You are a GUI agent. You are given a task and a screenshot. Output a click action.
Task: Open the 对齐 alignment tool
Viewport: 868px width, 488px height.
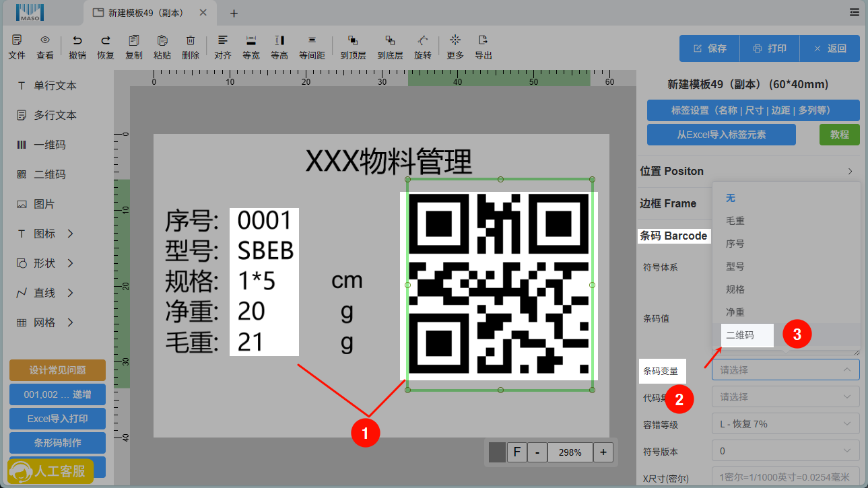tap(223, 40)
